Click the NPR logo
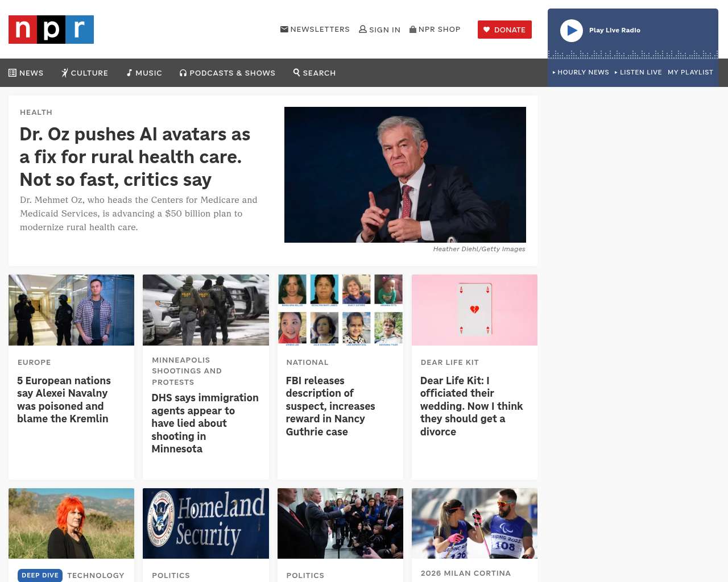The image size is (728, 582). coord(51,30)
